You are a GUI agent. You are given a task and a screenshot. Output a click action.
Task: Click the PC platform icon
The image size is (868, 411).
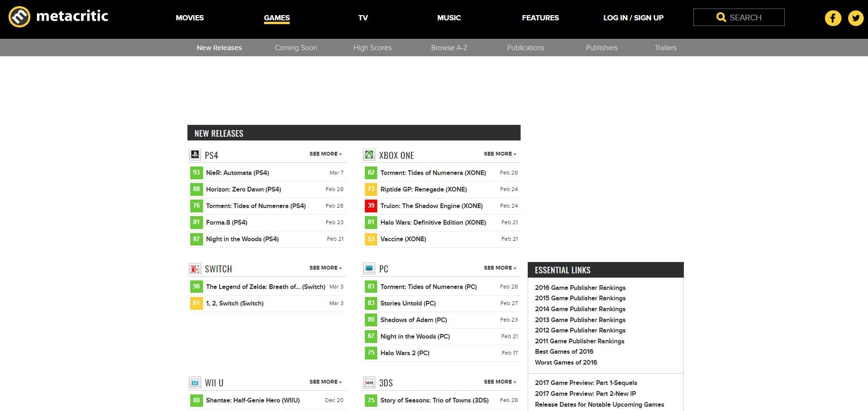[369, 269]
